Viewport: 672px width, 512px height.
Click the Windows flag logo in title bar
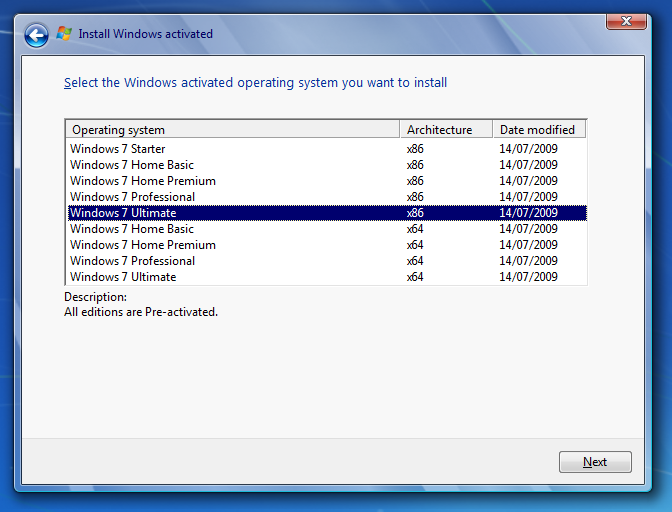coord(64,33)
